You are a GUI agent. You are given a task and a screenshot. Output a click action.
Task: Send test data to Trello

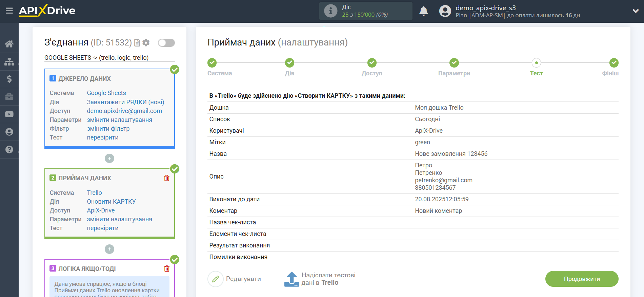320,279
